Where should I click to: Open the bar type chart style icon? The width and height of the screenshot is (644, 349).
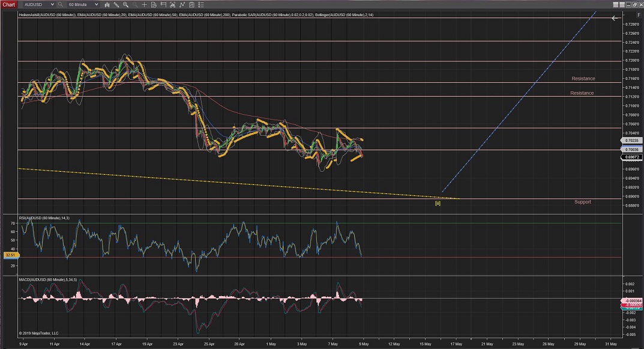[106, 4]
